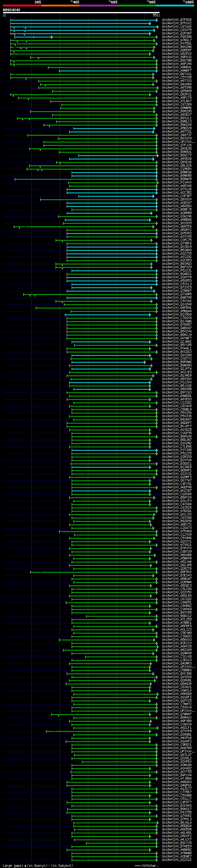Select the orange ~40% identity legend segment
Viewport: 197px width, 868px height.
coord(60,6)
